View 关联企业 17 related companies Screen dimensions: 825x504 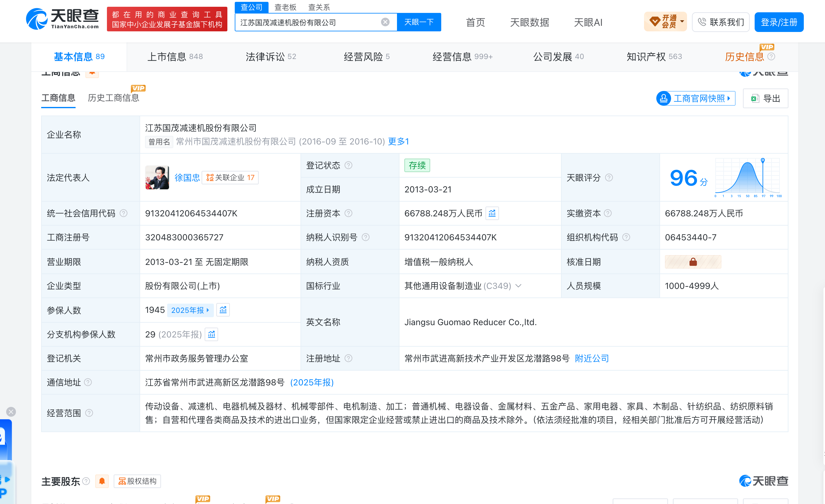230,178
